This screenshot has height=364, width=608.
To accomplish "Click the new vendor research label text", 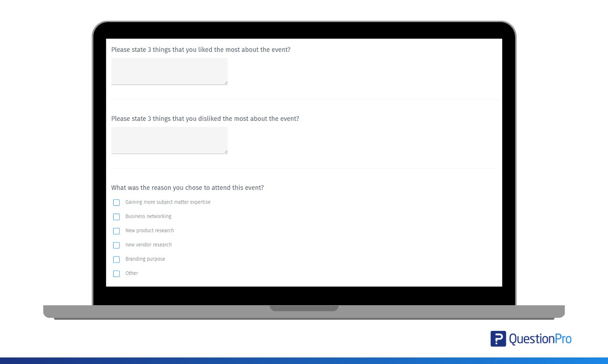I will pyautogui.click(x=148, y=245).
